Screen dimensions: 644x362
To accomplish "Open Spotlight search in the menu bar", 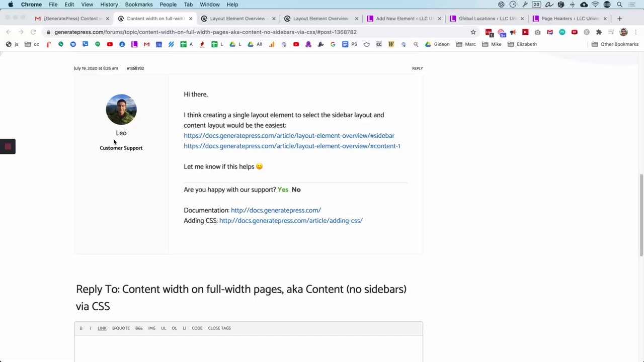I will click(619, 5).
